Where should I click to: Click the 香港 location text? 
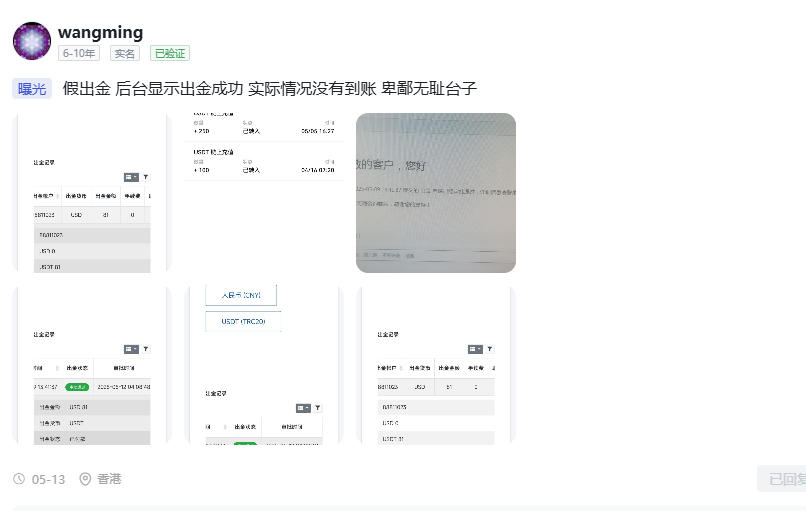click(109, 479)
